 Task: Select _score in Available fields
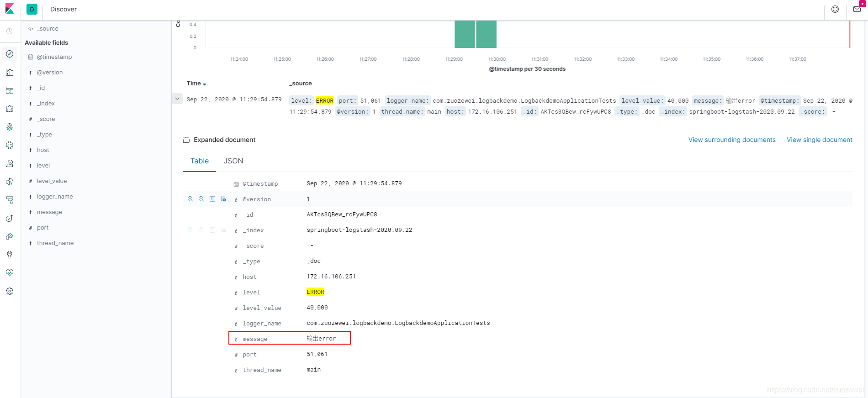[46, 119]
